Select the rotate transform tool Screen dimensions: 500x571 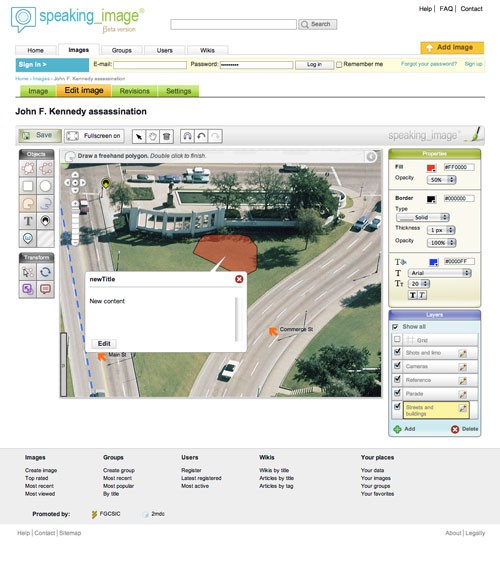point(45,272)
